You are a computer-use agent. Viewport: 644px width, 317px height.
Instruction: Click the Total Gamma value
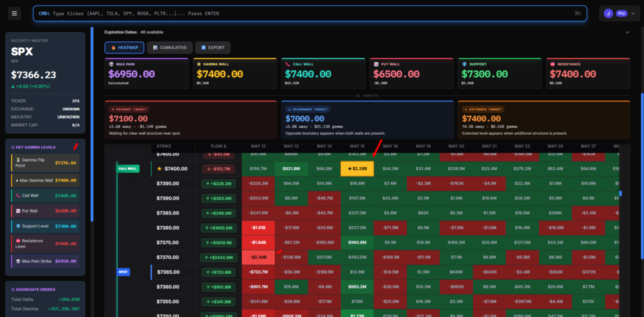coord(63,309)
